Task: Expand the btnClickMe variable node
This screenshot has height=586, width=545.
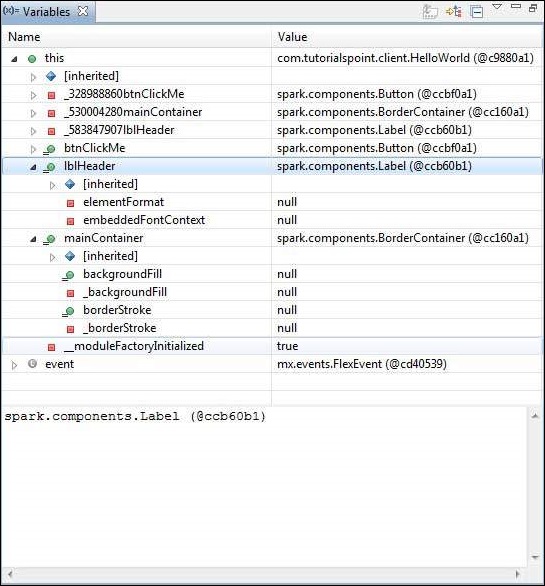Action: pos(33,149)
